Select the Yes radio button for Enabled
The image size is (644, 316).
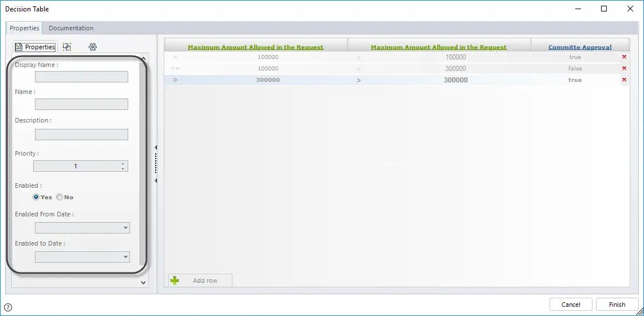tap(36, 197)
